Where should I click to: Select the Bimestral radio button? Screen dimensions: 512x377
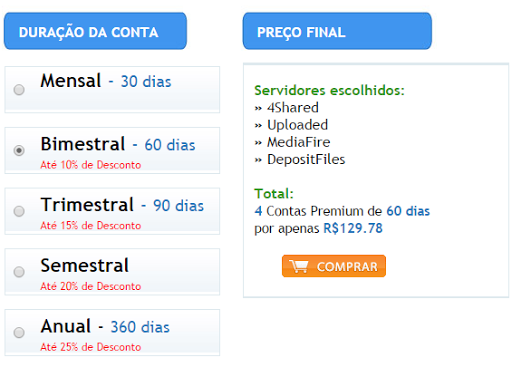click(x=19, y=150)
